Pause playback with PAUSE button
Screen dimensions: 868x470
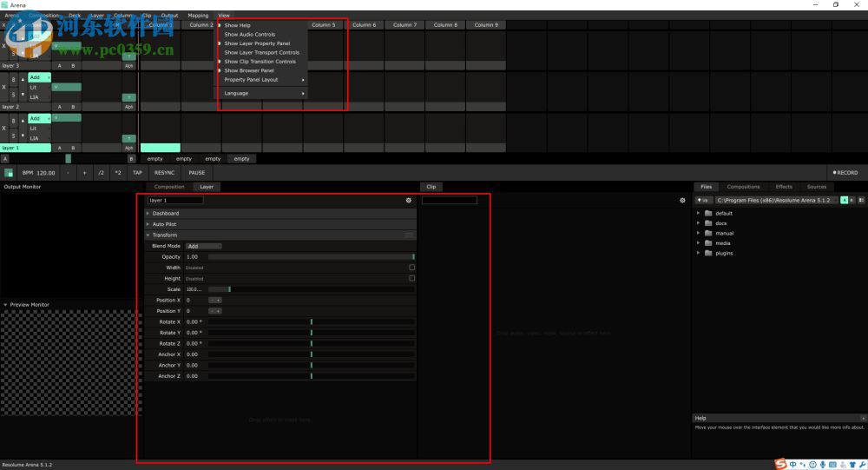pyautogui.click(x=196, y=173)
